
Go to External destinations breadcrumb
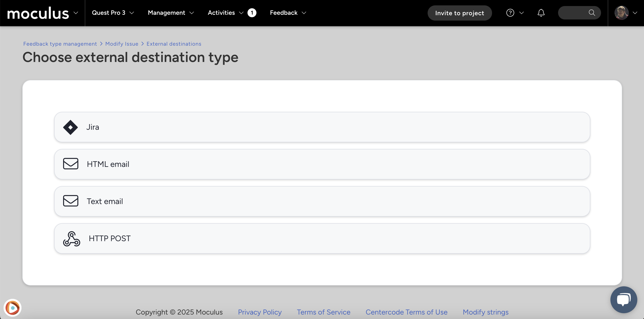point(174,44)
